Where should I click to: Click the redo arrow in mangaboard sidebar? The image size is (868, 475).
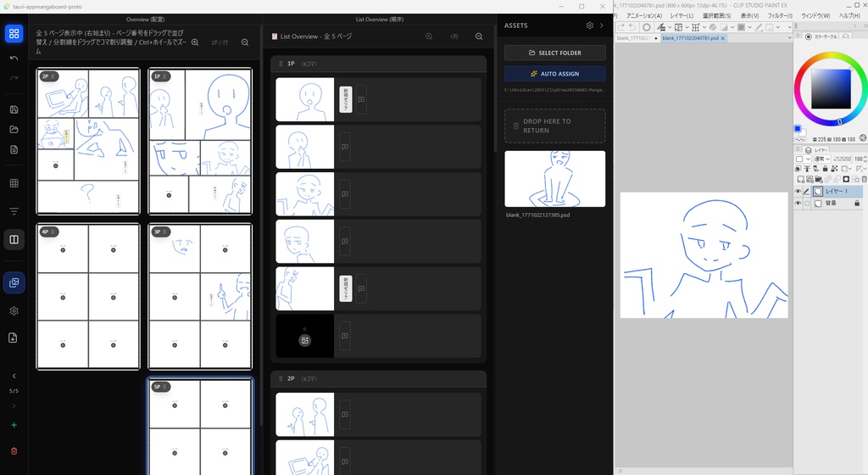pos(14,78)
